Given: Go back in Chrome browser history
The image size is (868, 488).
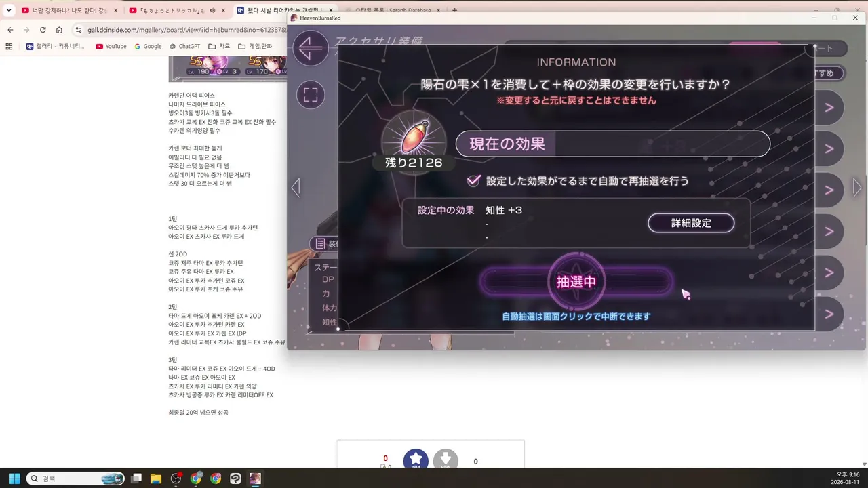Looking at the screenshot, I should 10,30.
